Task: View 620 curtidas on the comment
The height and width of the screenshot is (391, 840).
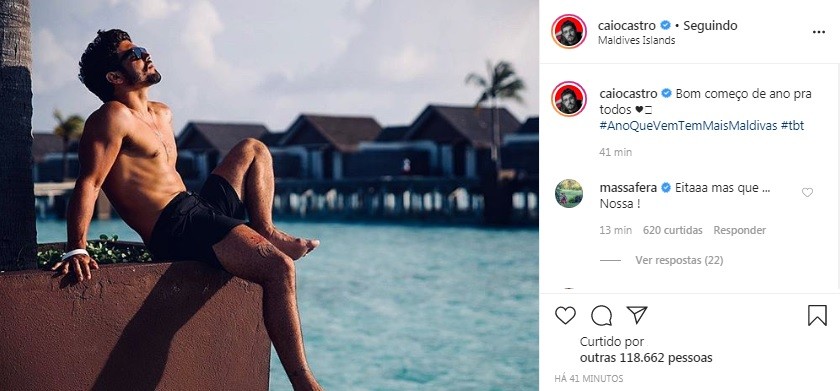Action: pos(672,230)
